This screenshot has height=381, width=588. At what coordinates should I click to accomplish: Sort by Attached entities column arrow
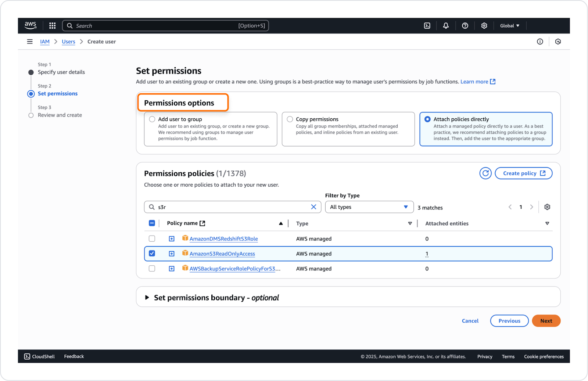[x=547, y=223]
